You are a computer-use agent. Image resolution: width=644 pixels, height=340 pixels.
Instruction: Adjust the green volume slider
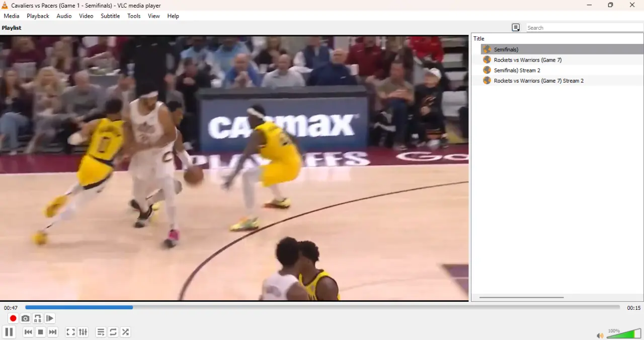[624, 333]
